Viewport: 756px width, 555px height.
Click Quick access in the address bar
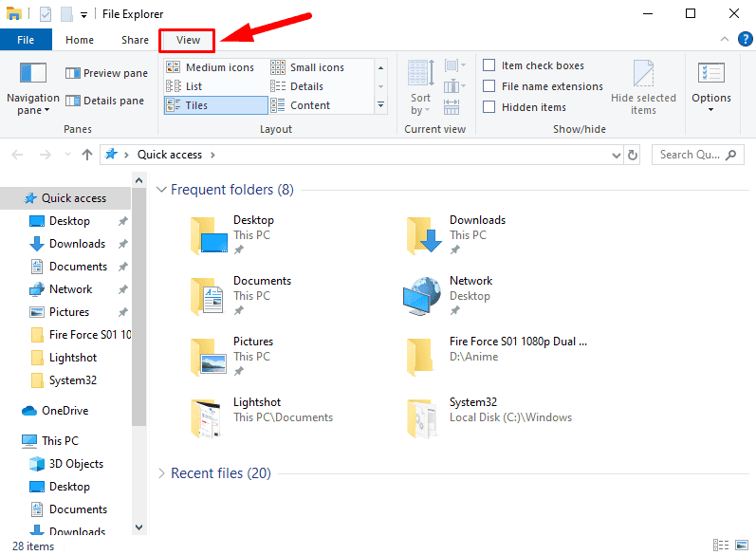(170, 155)
